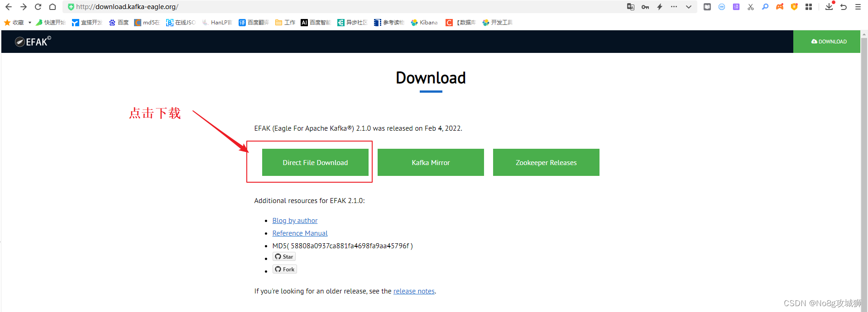Click the EFAK logo in page header

pyautogui.click(x=33, y=42)
